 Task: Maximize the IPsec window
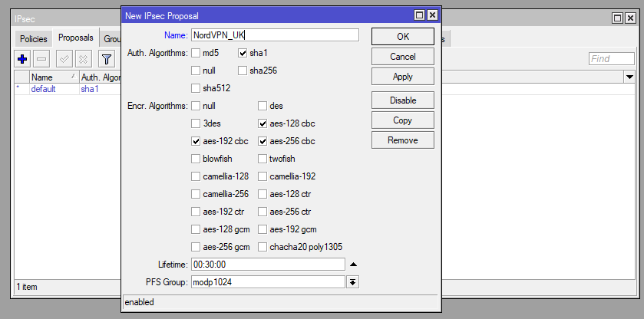coord(617,18)
